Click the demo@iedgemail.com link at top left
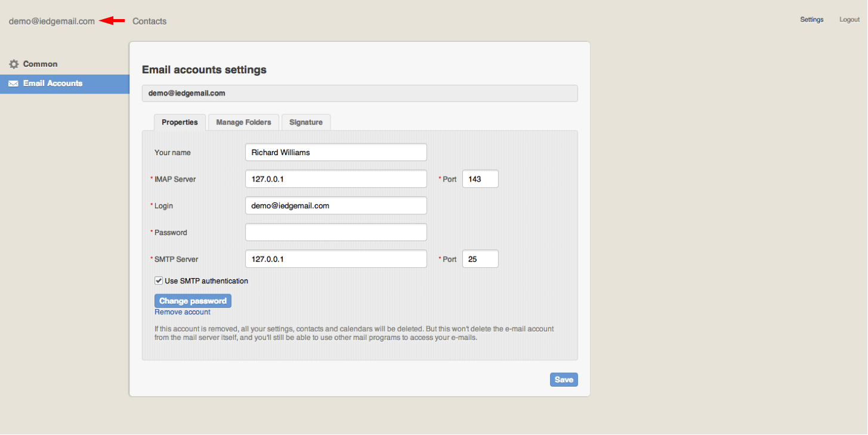 [52, 21]
